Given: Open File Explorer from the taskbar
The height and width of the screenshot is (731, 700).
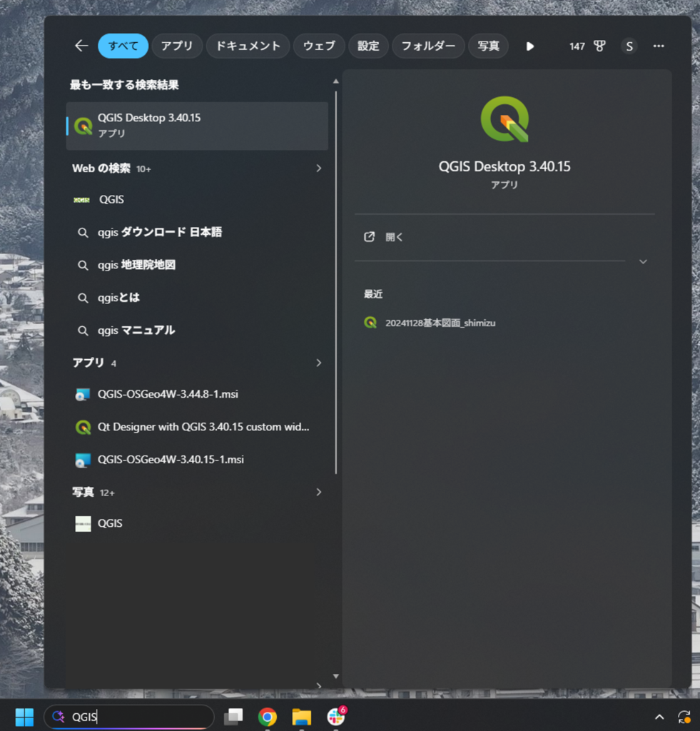Looking at the screenshot, I should [x=302, y=717].
